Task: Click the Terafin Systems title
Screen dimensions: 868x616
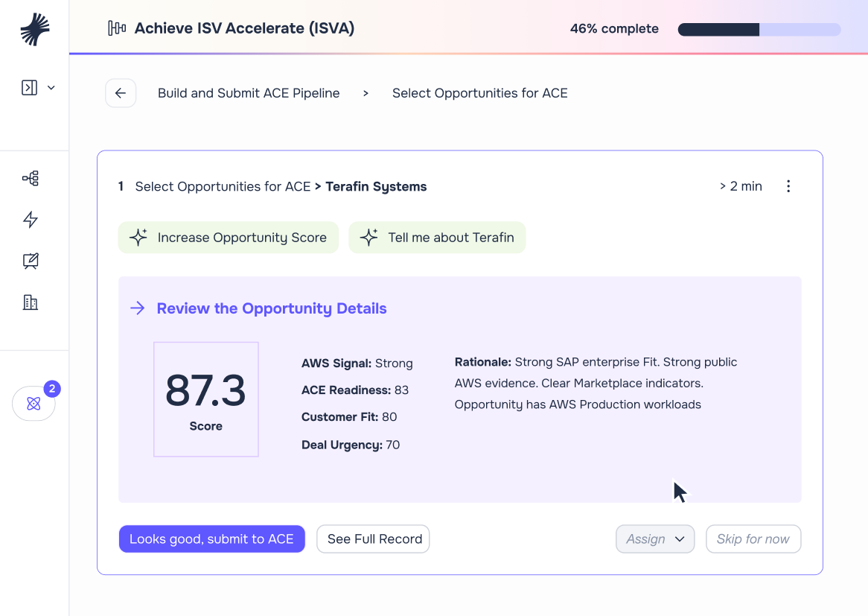Action: (376, 187)
